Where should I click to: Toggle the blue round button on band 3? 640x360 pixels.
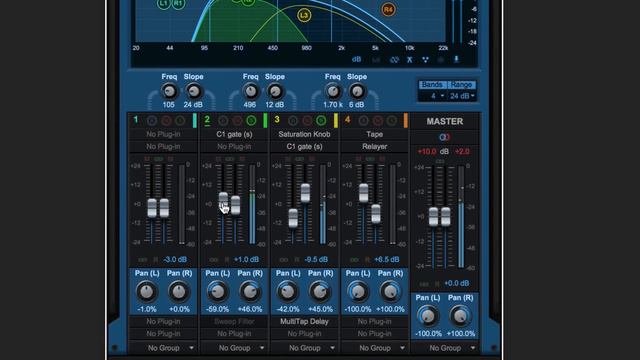(x=293, y=120)
